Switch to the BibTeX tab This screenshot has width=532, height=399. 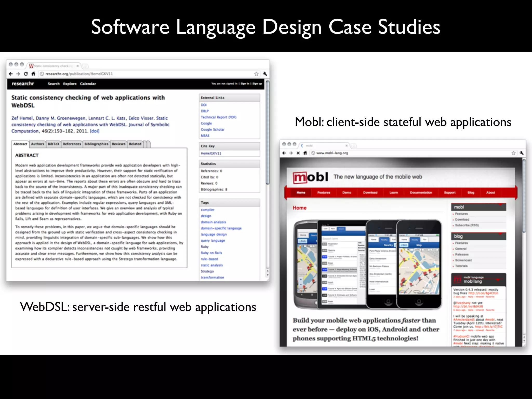click(x=54, y=144)
